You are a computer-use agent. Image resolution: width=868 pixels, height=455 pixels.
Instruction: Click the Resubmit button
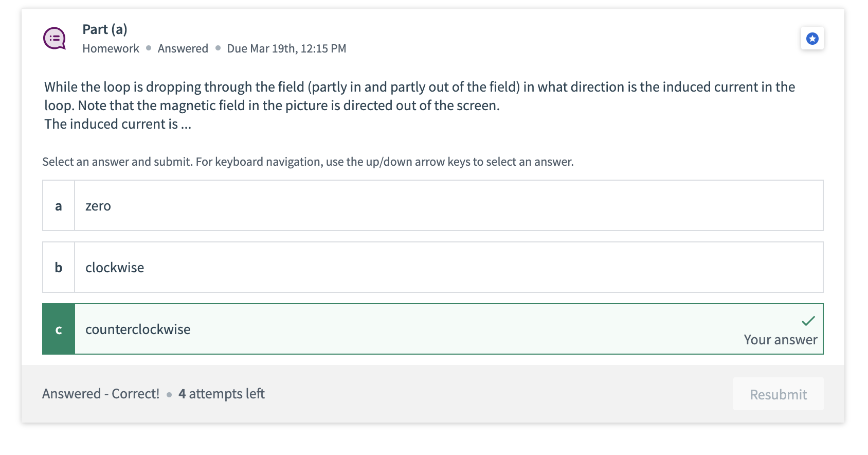coord(778,394)
